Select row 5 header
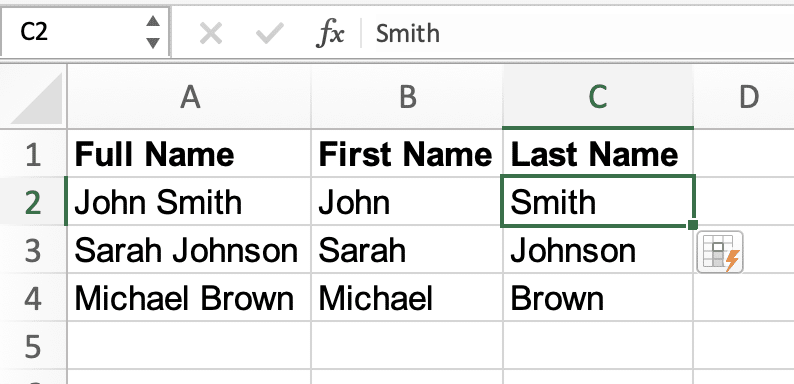794x384 pixels. (x=33, y=346)
